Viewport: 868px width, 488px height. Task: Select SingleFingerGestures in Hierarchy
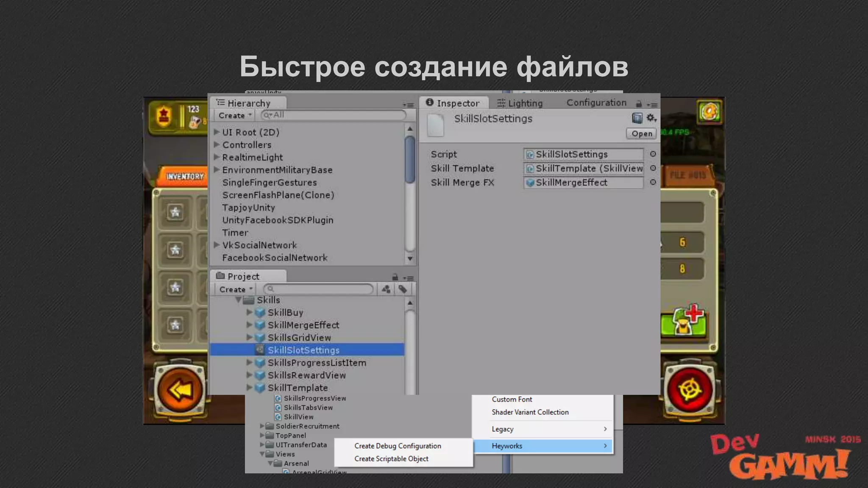pyautogui.click(x=270, y=182)
